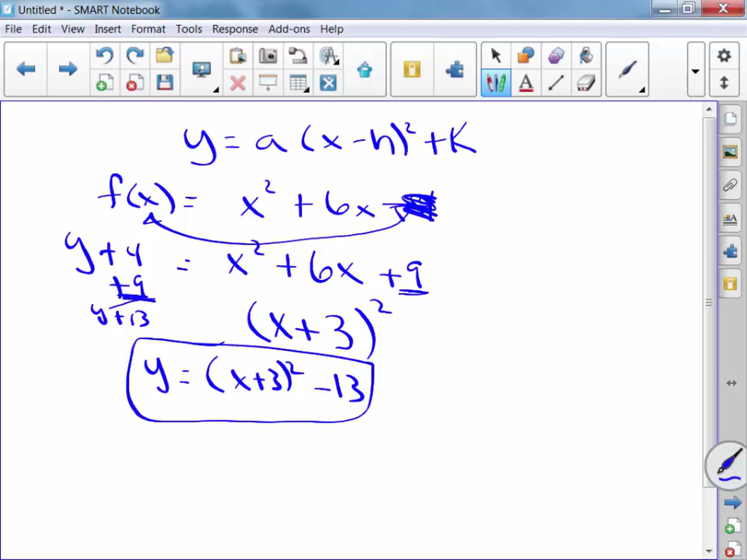Click the Screen Capture camera icon
This screenshot has width=747, height=560.
(x=268, y=56)
